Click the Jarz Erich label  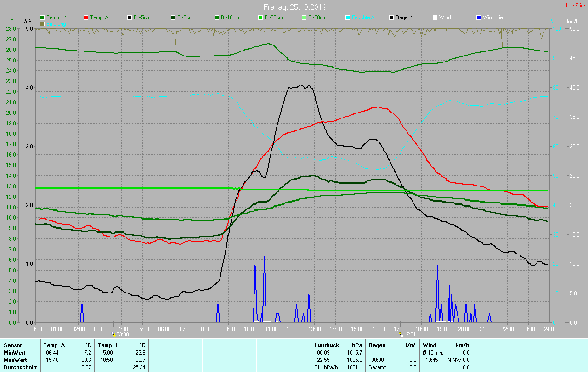pos(575,6)
